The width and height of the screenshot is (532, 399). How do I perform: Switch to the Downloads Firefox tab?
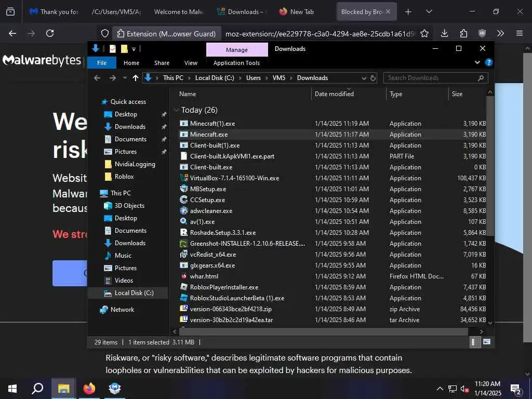pyautogui.click(x=241, y=11)
